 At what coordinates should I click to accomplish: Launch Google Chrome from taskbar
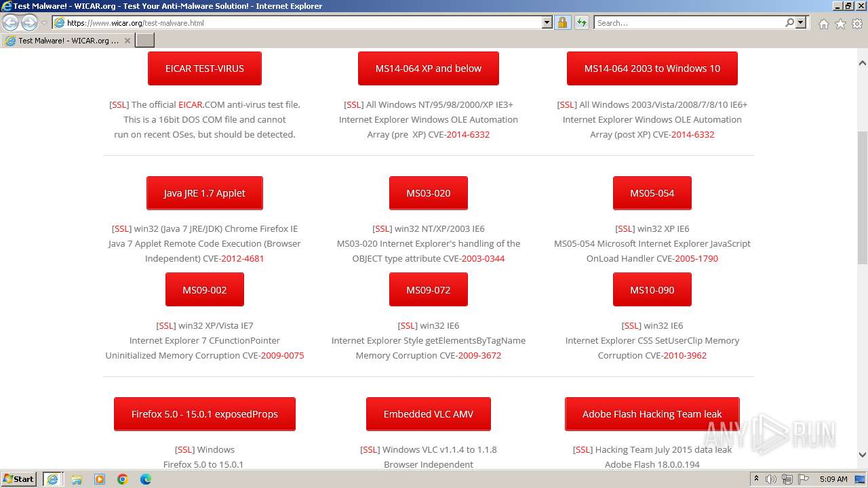123,479
